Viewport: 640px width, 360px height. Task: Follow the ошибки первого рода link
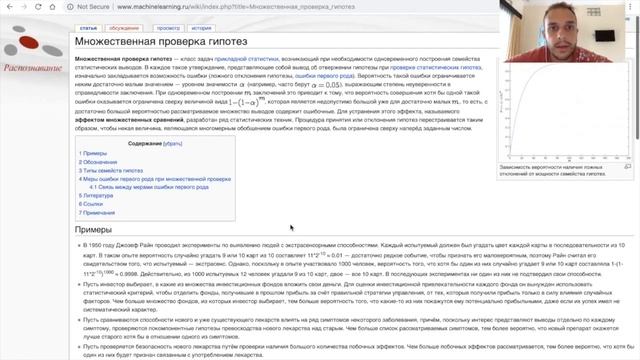pyautogui.click(x=324, y=76)
